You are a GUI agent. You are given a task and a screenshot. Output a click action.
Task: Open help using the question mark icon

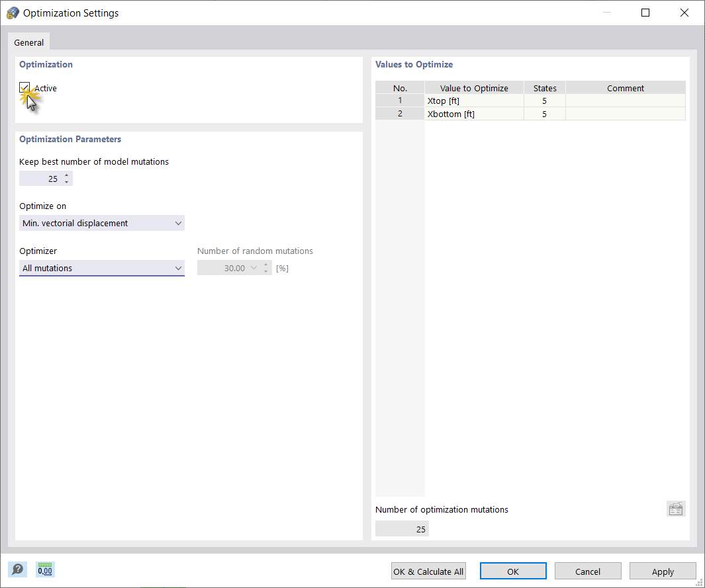[17, 569]
